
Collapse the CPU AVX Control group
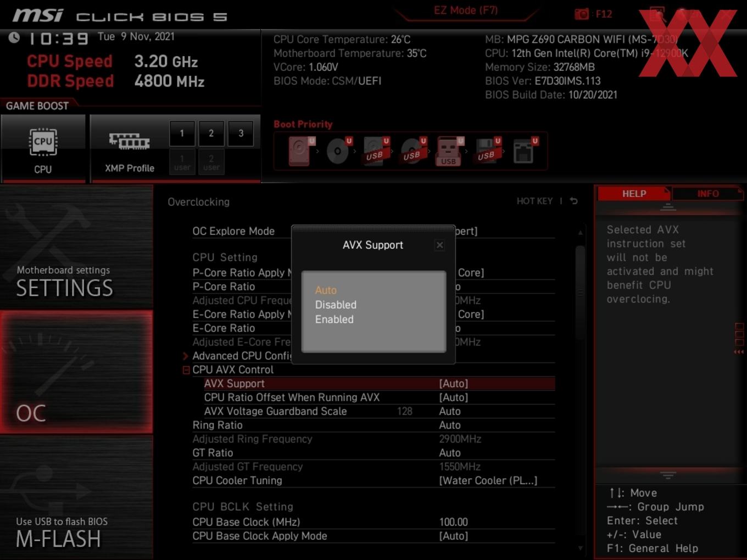pos(186,370)
